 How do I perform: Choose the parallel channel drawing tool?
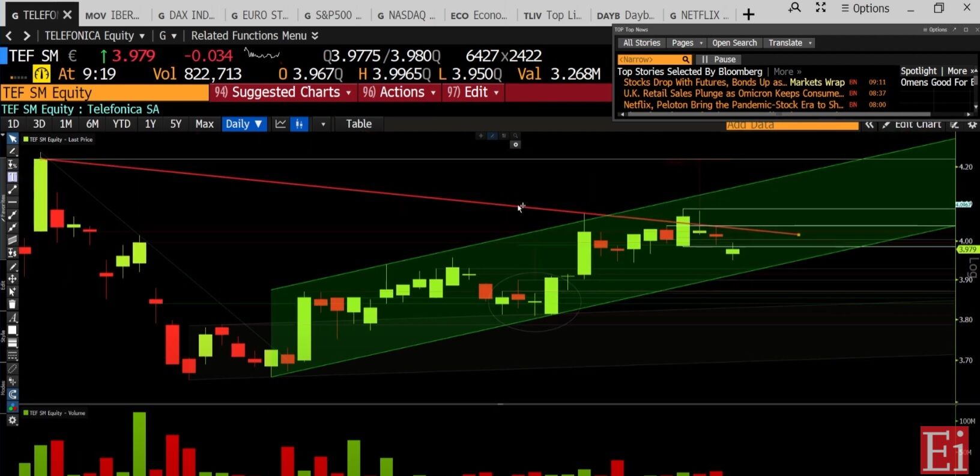point(12,240)
